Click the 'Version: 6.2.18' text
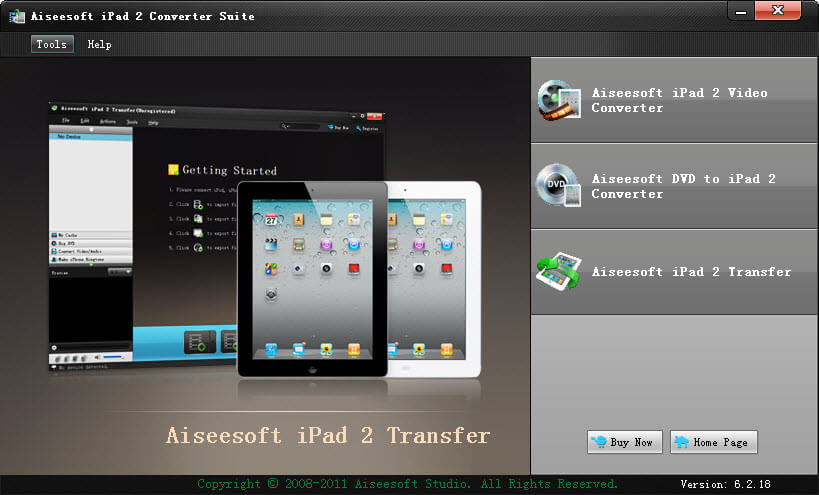 [726, 485]
